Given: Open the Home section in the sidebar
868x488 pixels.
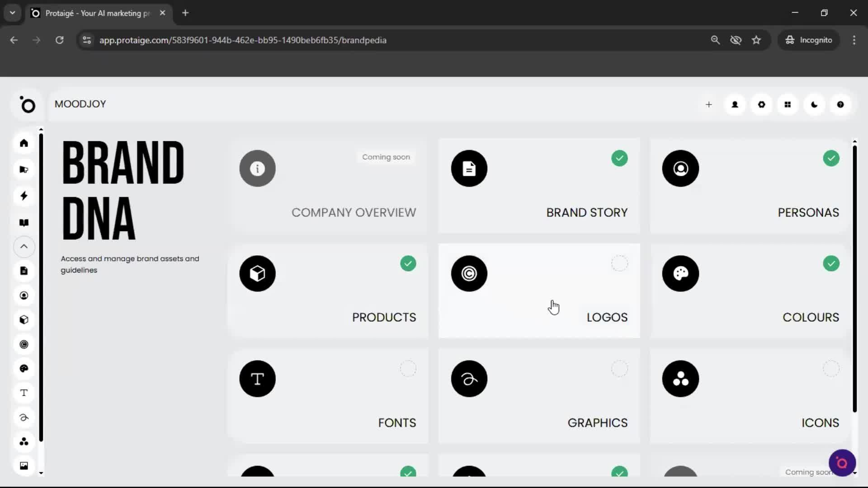Looking at the screenshot, I should click(x=24, y=143).
